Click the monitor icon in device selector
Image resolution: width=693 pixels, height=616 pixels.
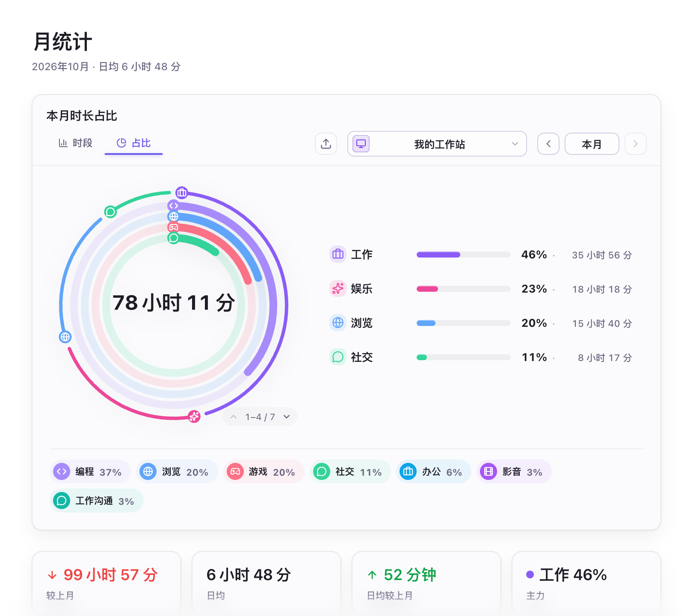click(x=361, y=144)
